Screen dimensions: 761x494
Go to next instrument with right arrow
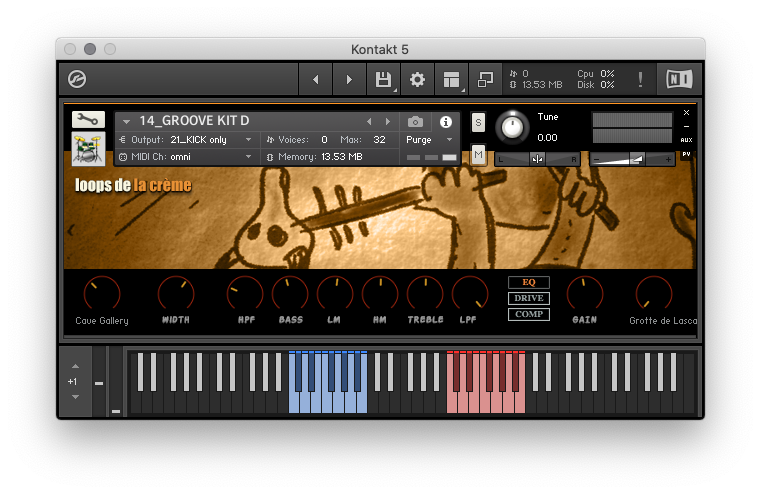click(349, 79)
